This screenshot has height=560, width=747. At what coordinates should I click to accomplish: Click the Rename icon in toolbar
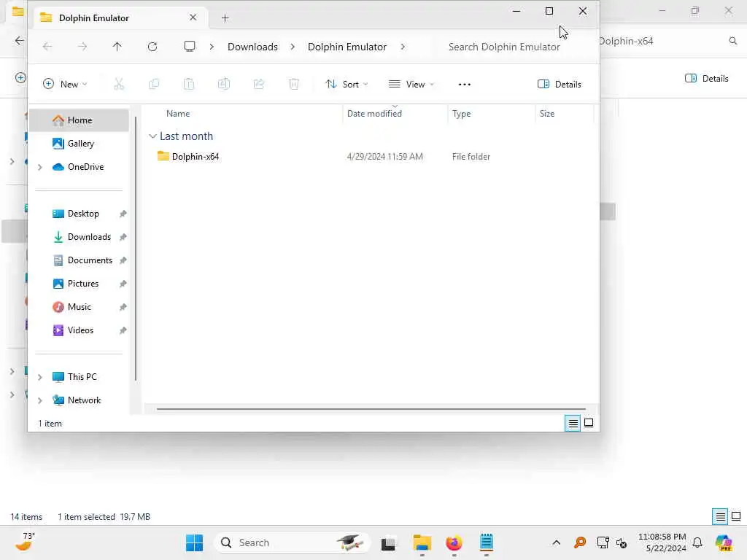(224, 85)
